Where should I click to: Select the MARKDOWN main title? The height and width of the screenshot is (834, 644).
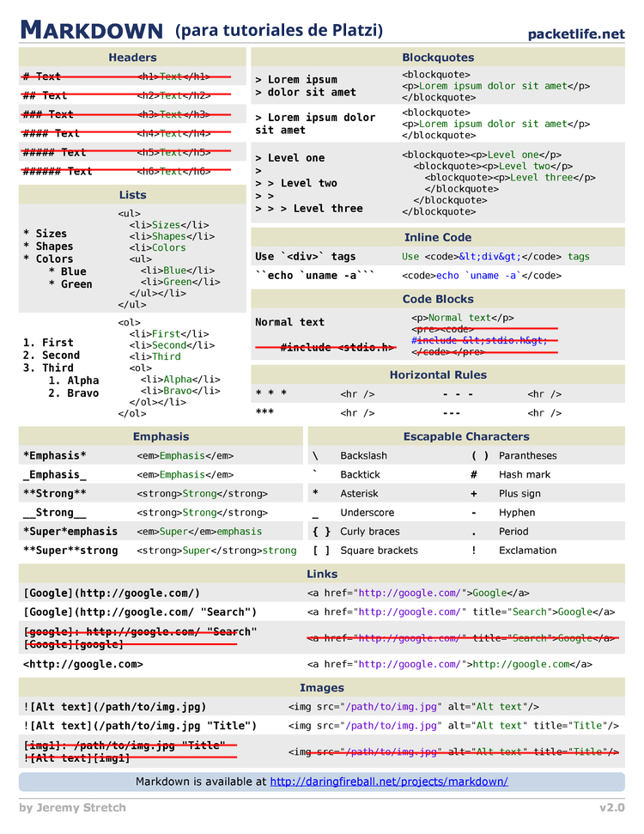(x=92, y=30)
